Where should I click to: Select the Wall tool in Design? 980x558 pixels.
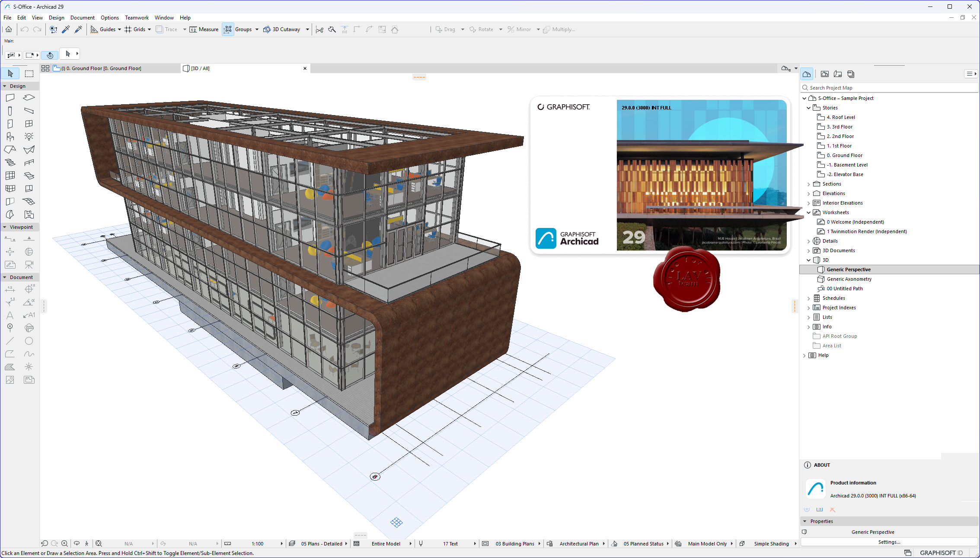(10, 98)
